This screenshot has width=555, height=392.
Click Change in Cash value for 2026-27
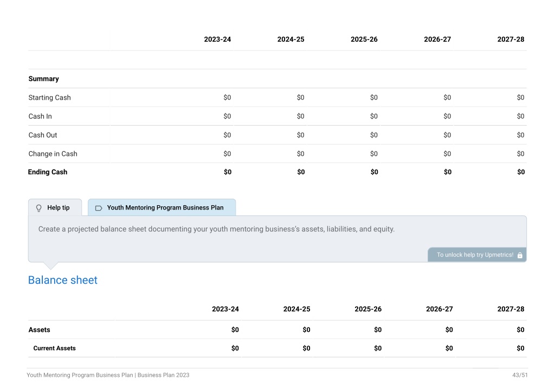tap(447, 154)
